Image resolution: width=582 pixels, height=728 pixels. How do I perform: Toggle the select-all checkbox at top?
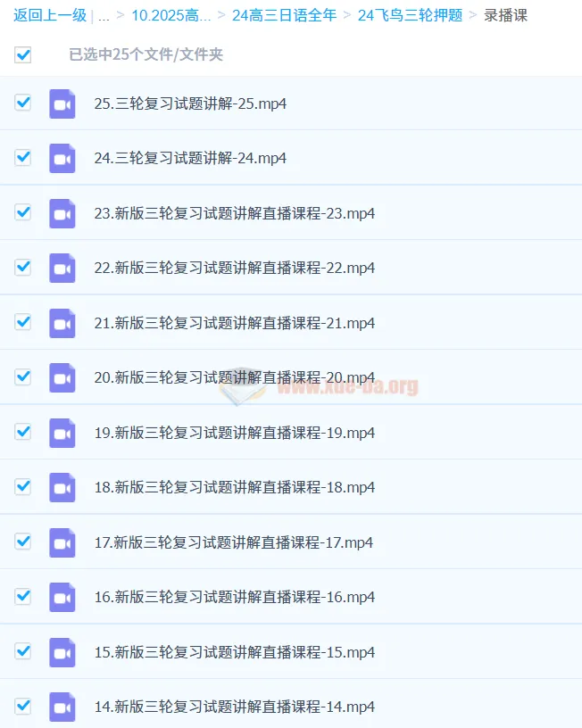point(22,54)
